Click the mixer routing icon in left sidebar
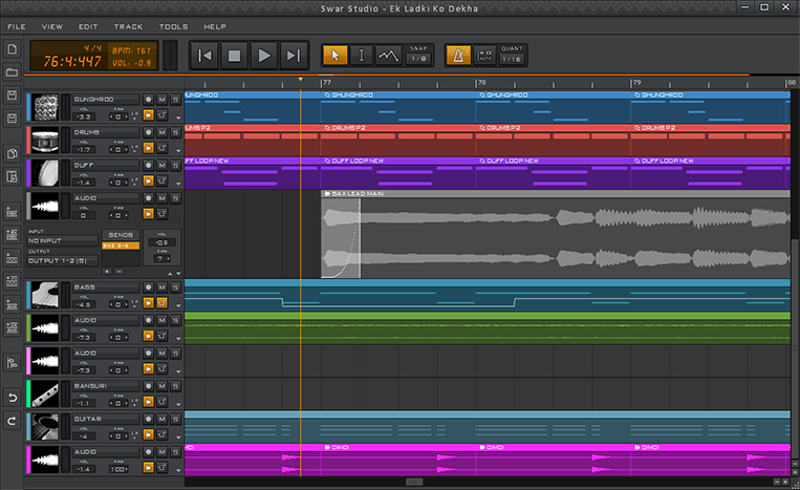Image resolution: width=800 pixels, height=490 pixels. pyautogui.click(x=12, y=363)
